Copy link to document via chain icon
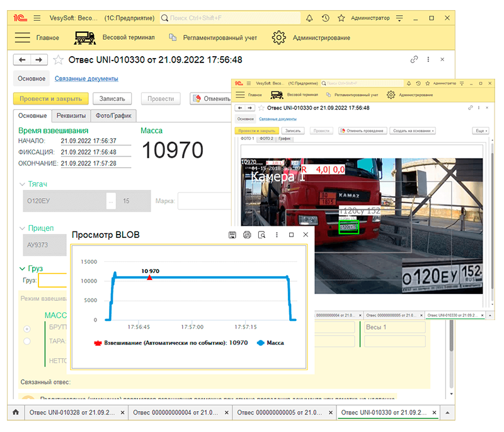This screenshot has height=432, width=504. (414, 59)
